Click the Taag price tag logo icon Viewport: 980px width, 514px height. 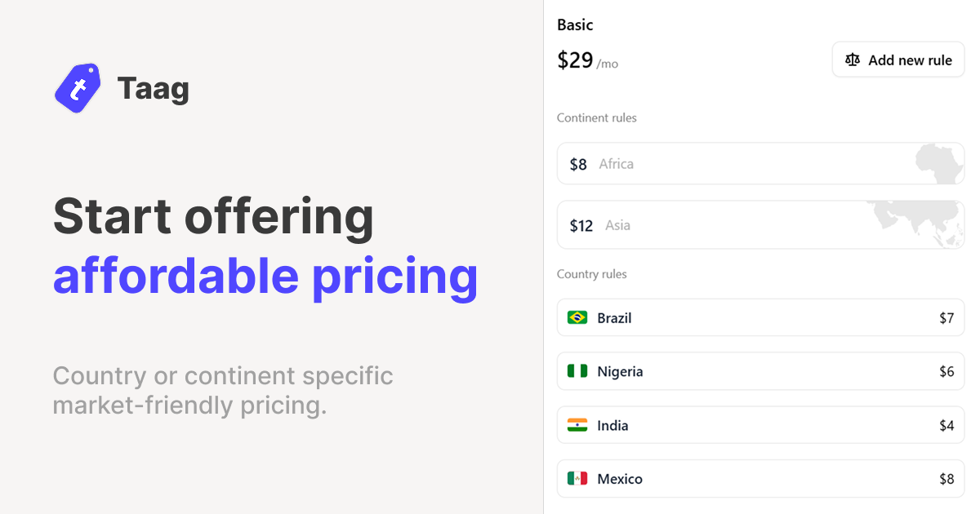click(x=78, y=88)
